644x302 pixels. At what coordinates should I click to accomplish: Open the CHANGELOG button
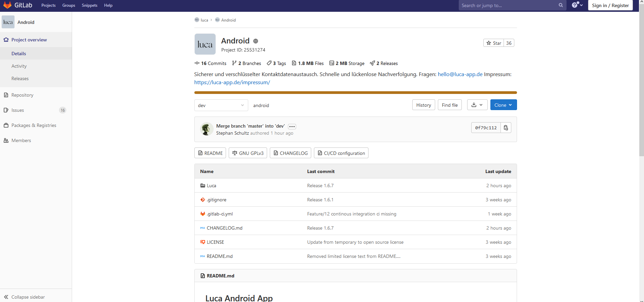pos(290,153)
